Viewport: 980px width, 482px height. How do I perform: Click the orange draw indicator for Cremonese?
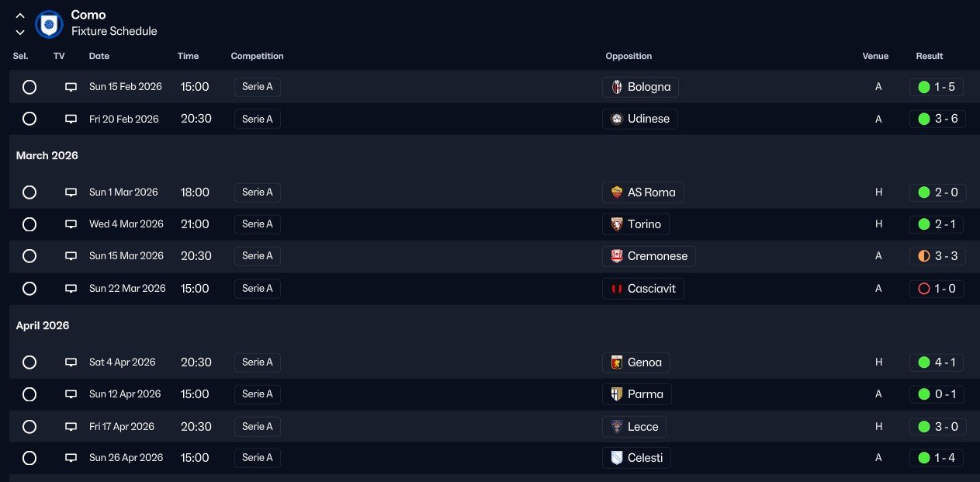tap(923, 256)
